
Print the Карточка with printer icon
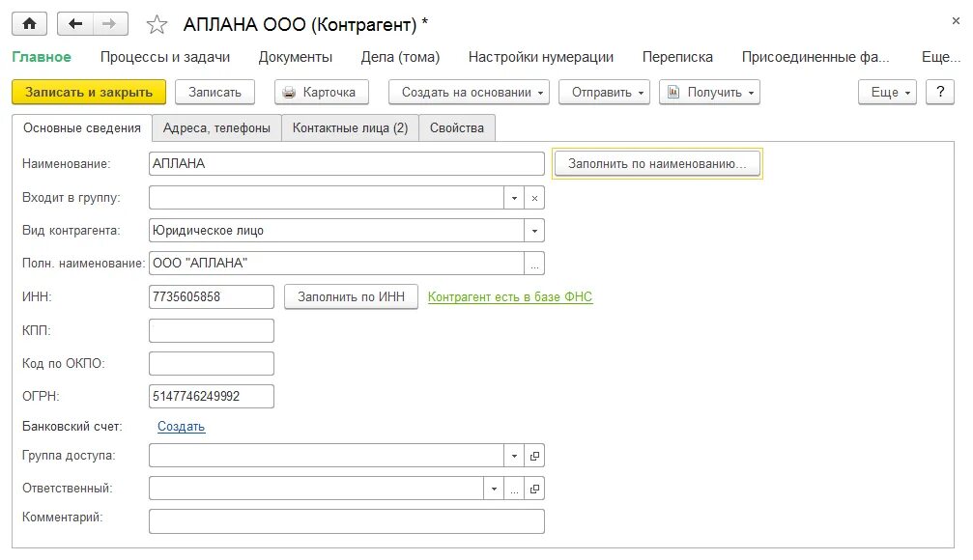tap(322, 92)
